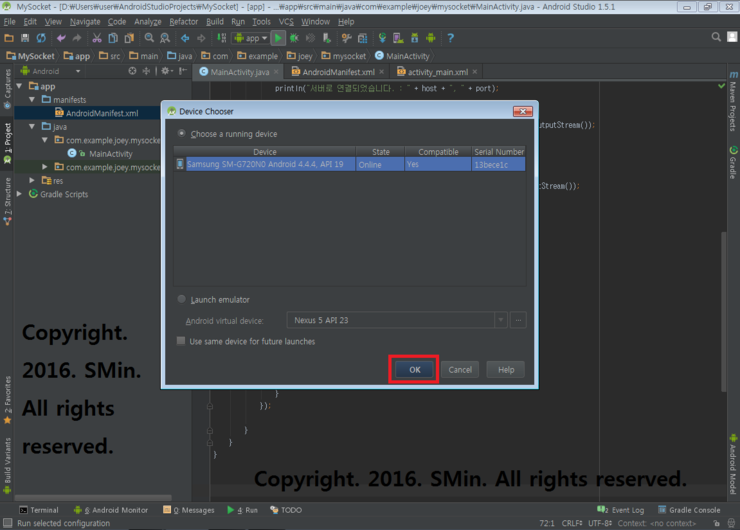The width and height of the screenshot is (740, 530).
Task: Select Launch emulator radio button
Action: coord(181,299)
